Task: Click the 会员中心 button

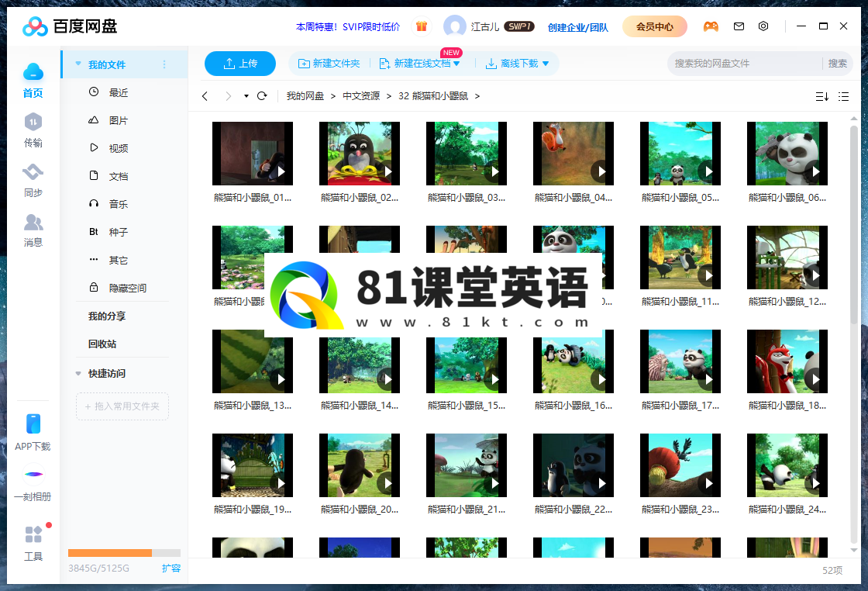Action: click(655, 26)
